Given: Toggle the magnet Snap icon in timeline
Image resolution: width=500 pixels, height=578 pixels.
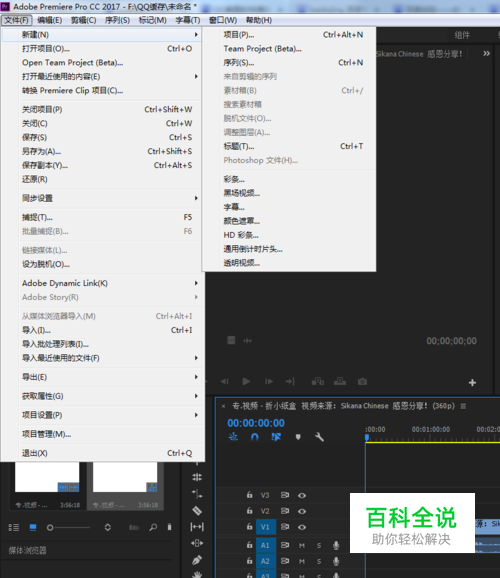Looking at the screenshot, I should point(255,437).
